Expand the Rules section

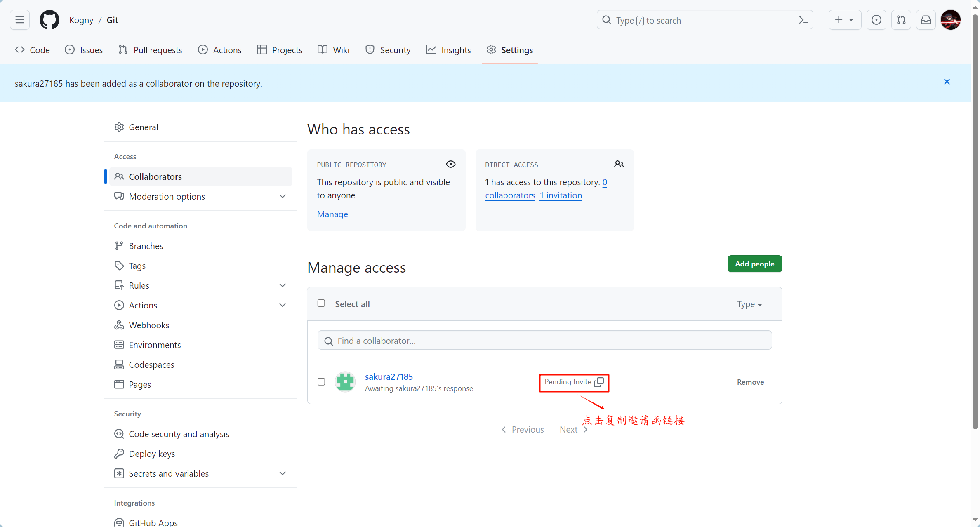point(283,286)
